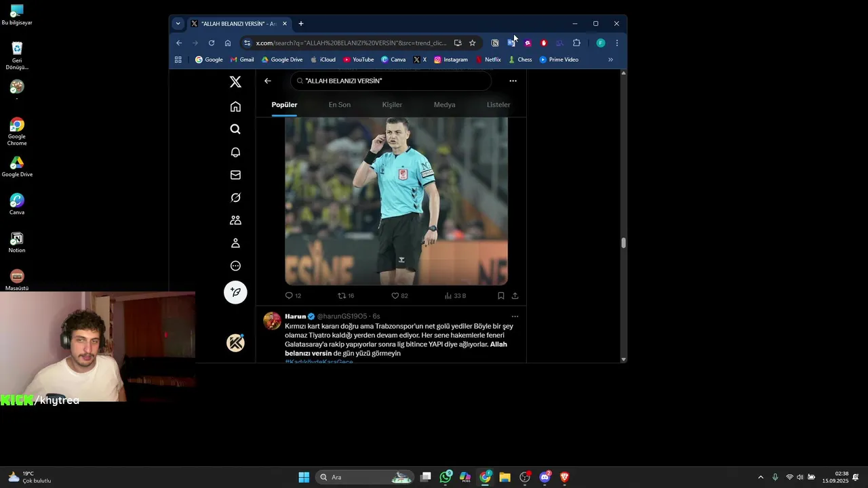View analytics showing 33 B views
The image size is (868, 488).
point(455,296)
